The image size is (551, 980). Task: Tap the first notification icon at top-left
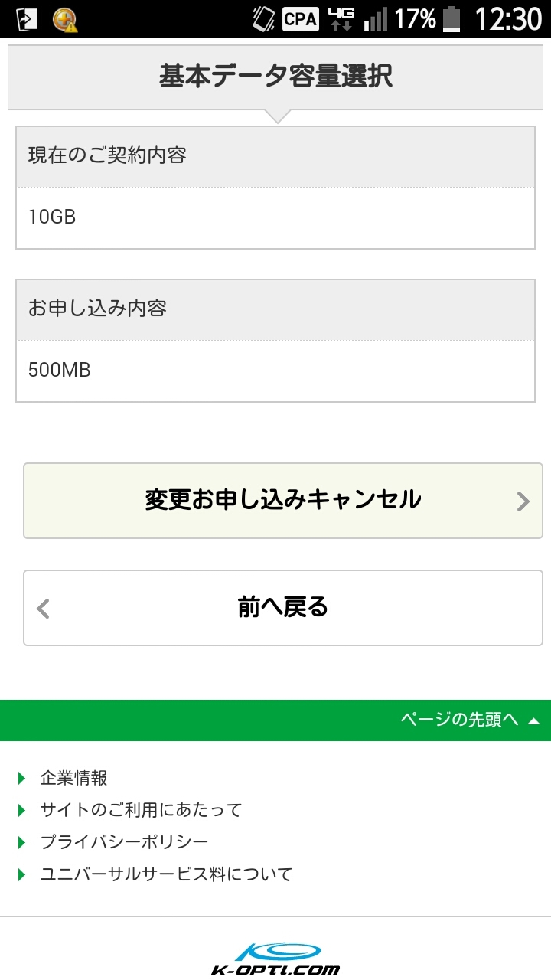click(x=27, y=19)
